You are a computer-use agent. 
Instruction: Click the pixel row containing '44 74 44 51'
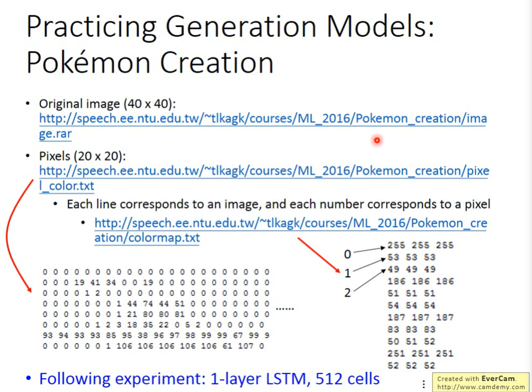pos(156,303)
